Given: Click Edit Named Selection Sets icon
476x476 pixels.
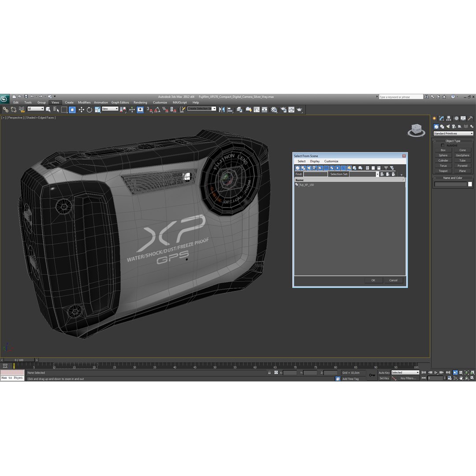Looking at the screenshot, I should (x=182, y=110).
